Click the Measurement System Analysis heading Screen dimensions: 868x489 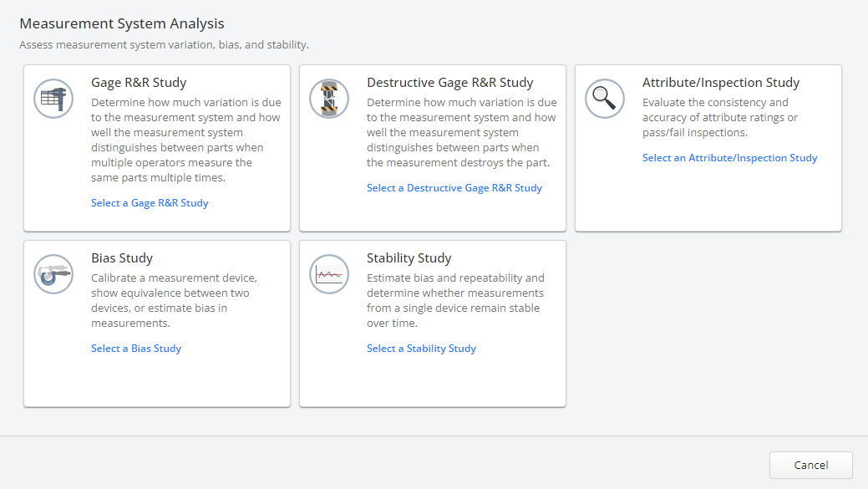pos(122,23)
